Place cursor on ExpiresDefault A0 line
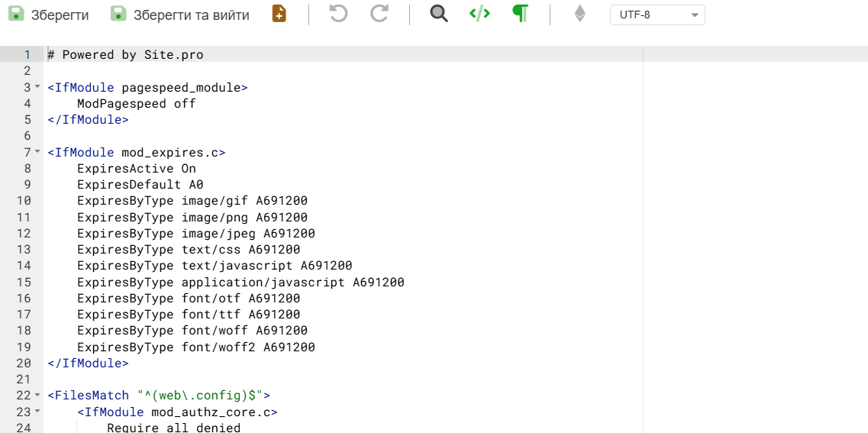 coord(140,185)
